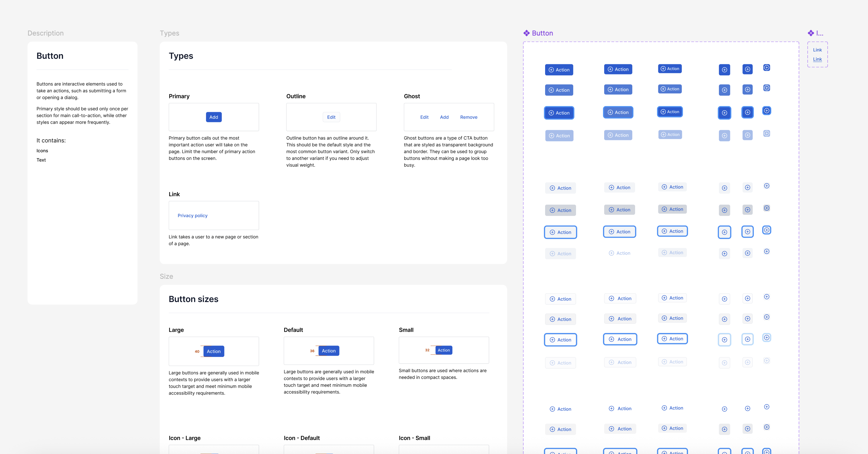Image resolution: width=868 pixels, height=454 pixels.
Task: Select the Icon - Default heading
Action: 301,438
